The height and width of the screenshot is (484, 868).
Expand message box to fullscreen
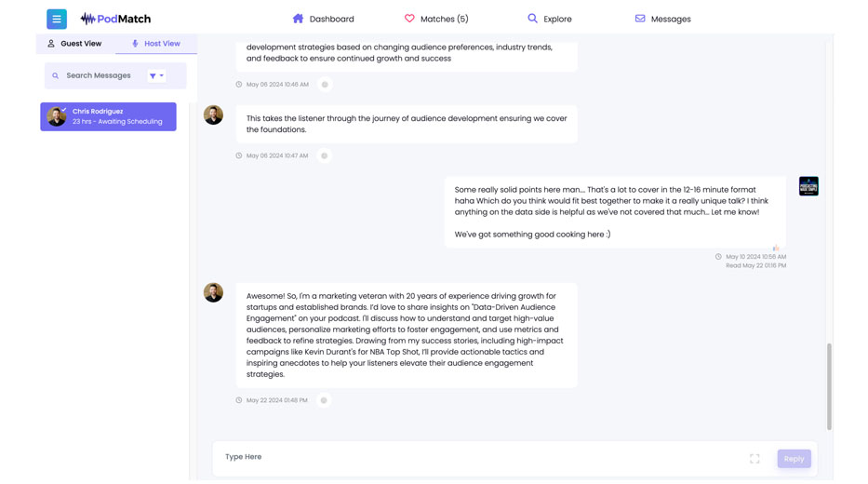754,459
